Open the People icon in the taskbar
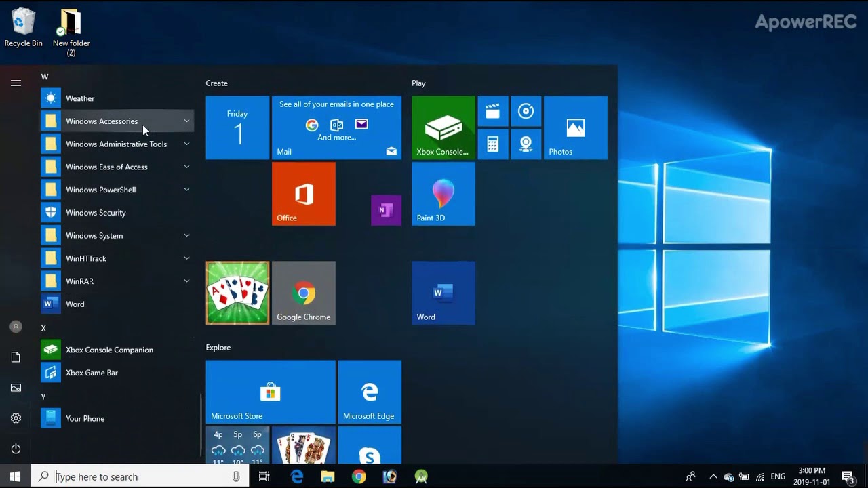The width and height of the screenshot is (868, 488). click(690, 476)
